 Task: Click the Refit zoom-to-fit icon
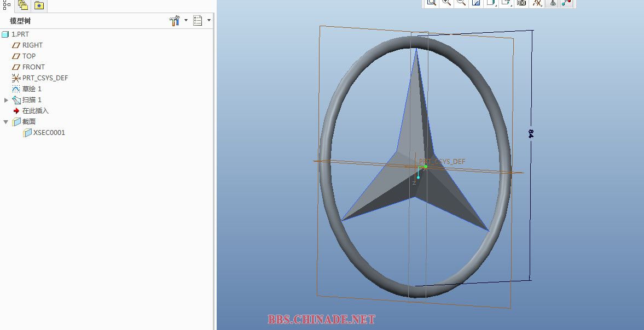coord(431,3)
